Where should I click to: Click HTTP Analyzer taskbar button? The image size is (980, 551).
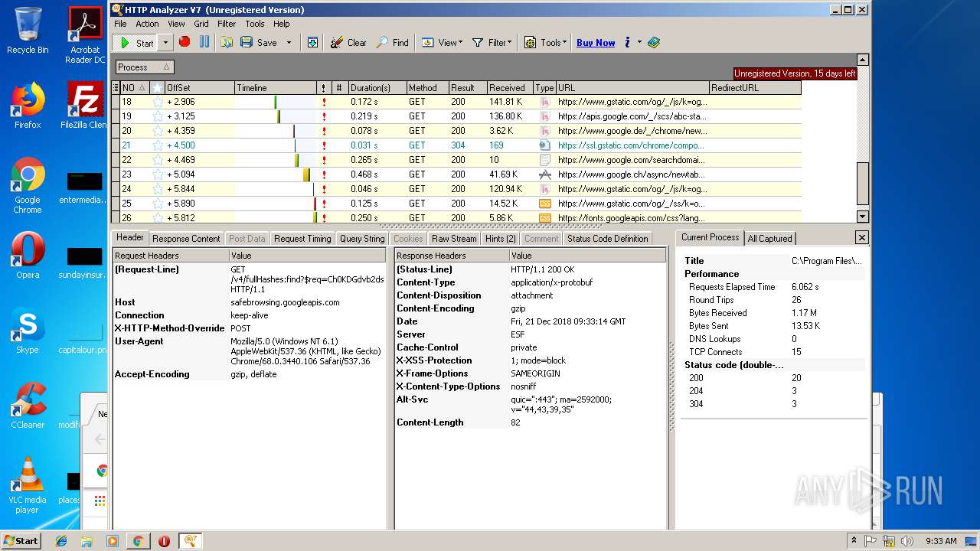tap(190, 541)
